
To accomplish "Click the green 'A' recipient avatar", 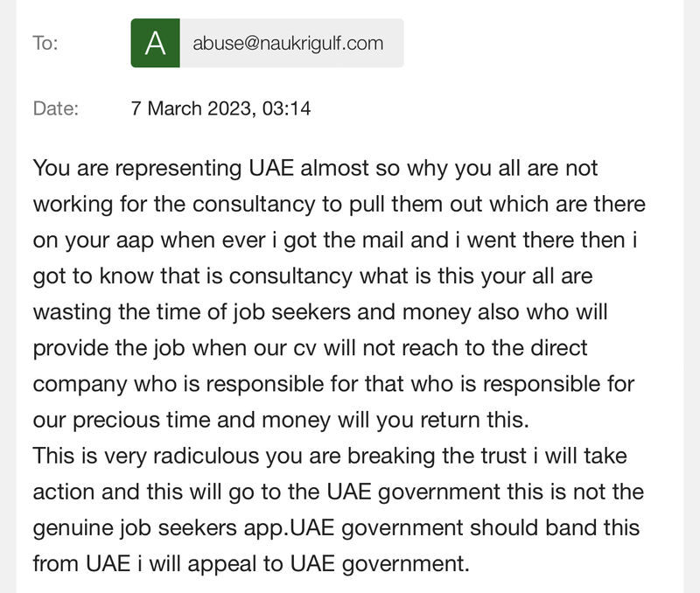I will tap(156, 43).
